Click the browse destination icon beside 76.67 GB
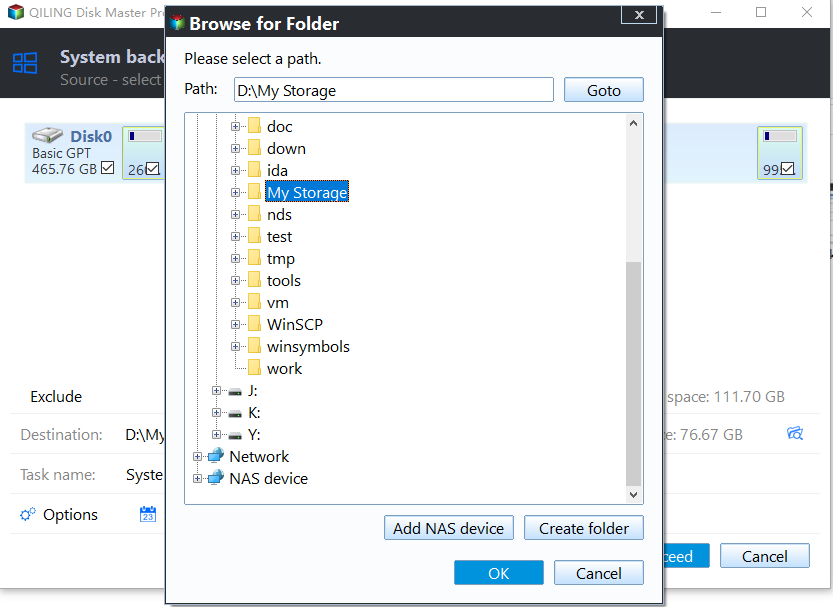The width and height of the screenshot is (833, 607). 795,433
